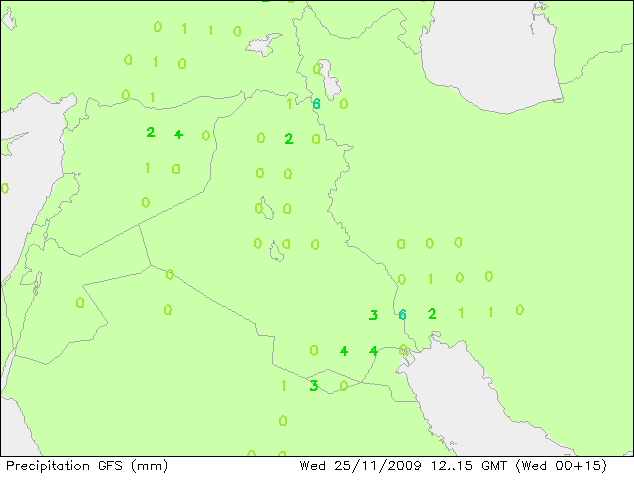Click the "12..15" time range text
This screenshot has height=490, width=634.
[452, 466]
